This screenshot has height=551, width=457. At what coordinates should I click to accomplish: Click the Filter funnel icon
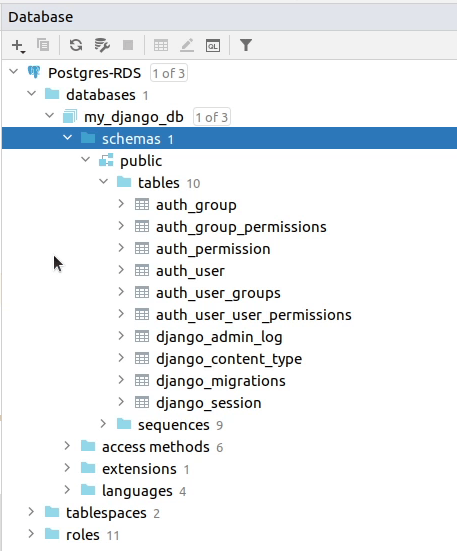[246, 45]
